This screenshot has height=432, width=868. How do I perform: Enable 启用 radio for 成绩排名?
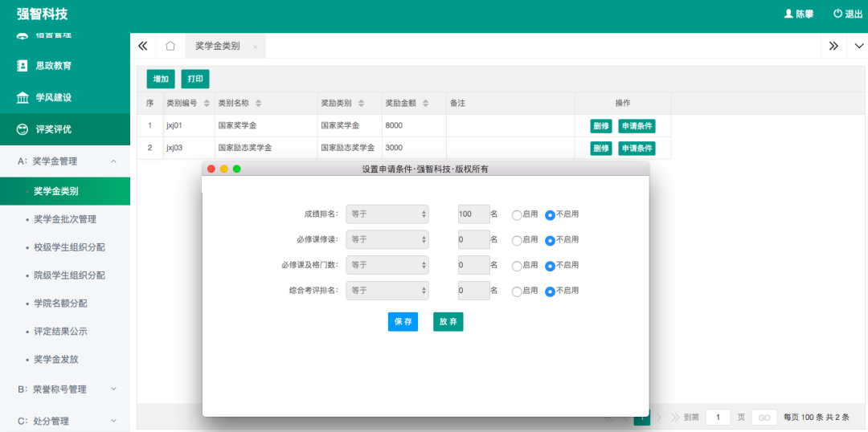coord(517,215)
